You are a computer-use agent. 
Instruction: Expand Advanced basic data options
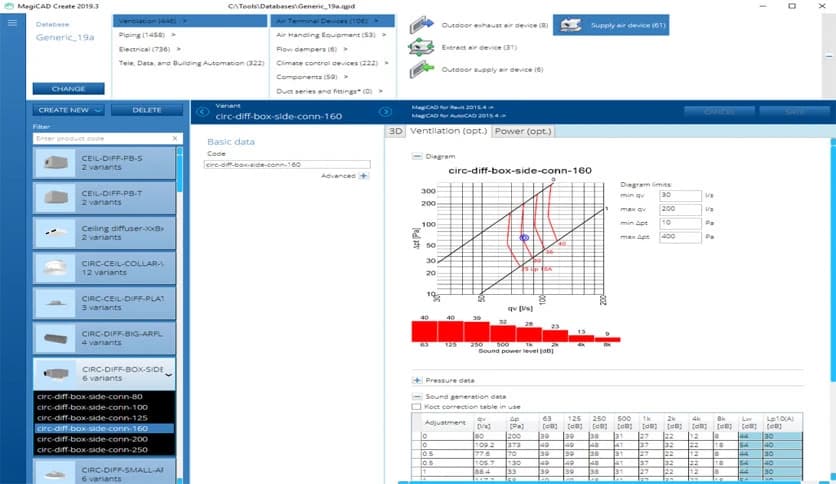pos(364,175)
